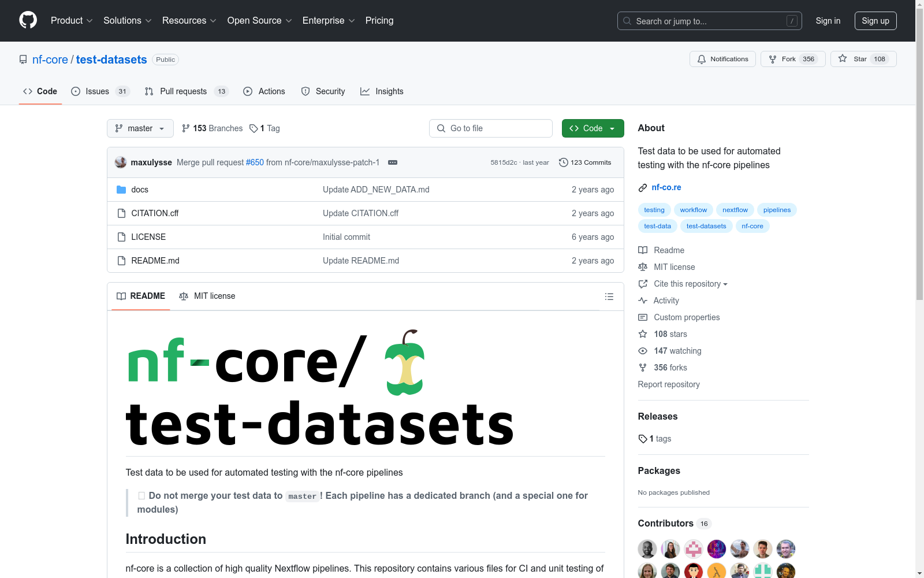This screenshot has width=924, height=578.
Task: Open pull request #650 link
Action: [x=255, y=162]
